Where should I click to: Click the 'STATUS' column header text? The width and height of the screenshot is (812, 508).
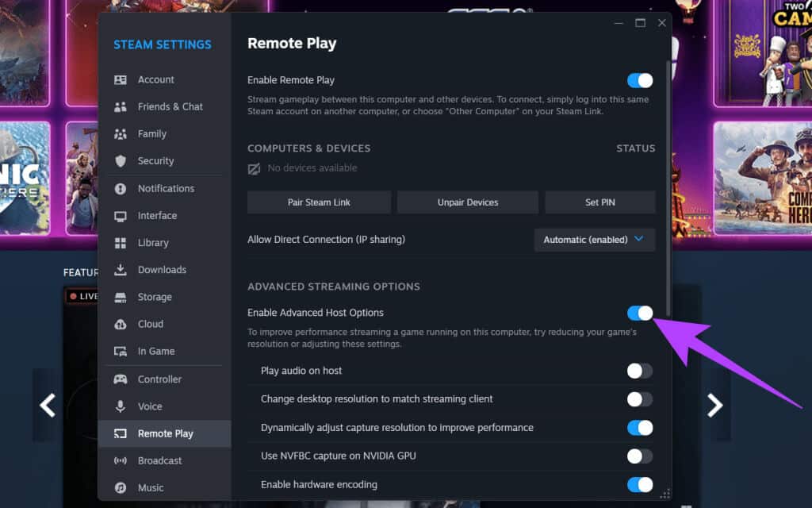(x=635, y=148)
